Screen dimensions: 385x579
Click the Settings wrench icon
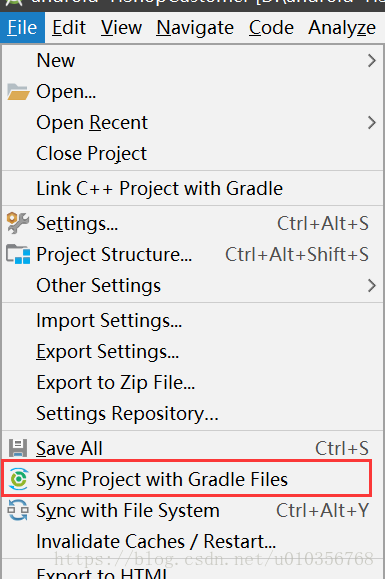click(x=17, y=223)
